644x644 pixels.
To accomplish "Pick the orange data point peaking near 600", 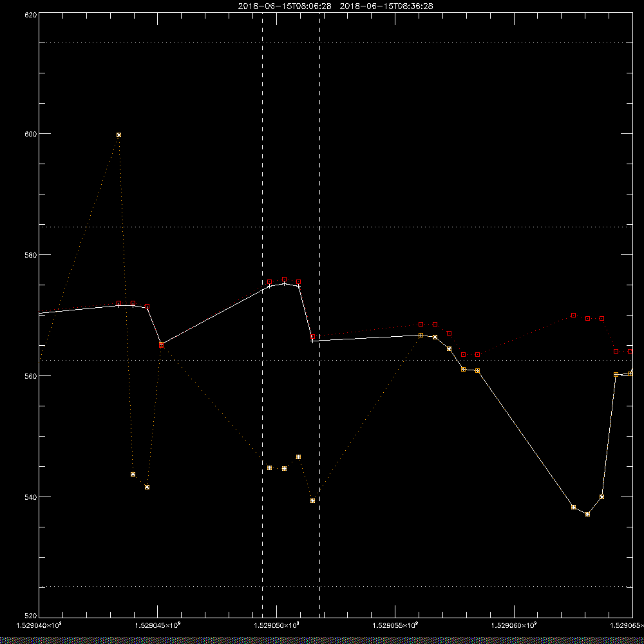I will pos(118,135).
